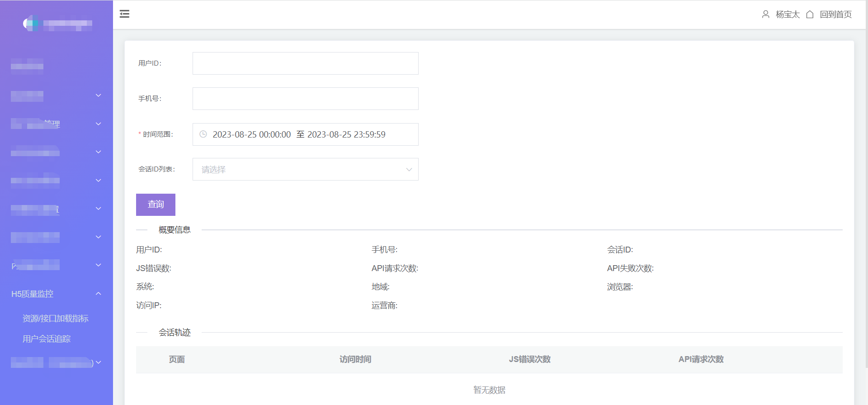868x405 pixels.
Task: Click the 地域 summary label
Action: [380, 287]
